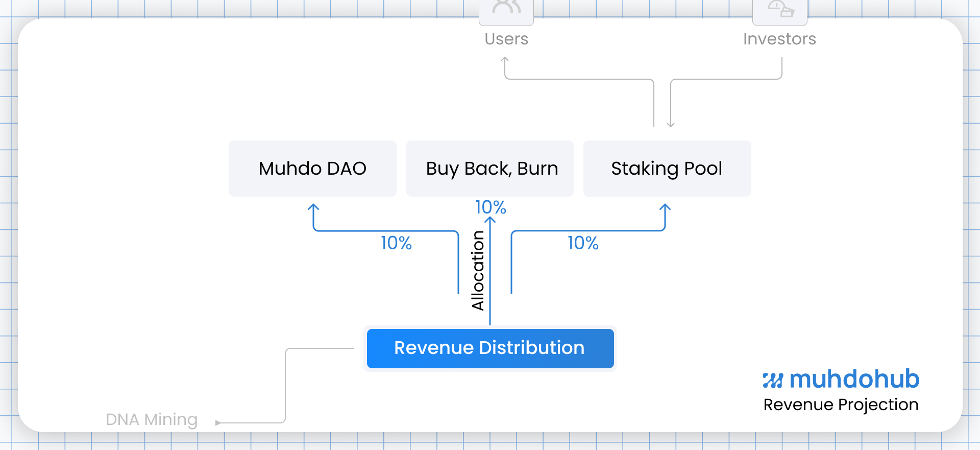Click the Users label
Image resolution: width=980 pixels, height=450 pixels.
[506, 39]
